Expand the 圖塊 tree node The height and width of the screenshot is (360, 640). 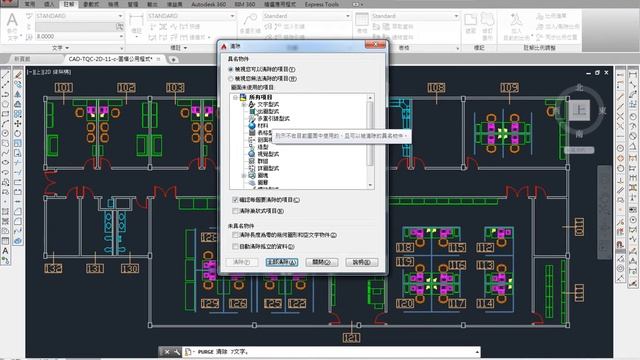(244, 176)
